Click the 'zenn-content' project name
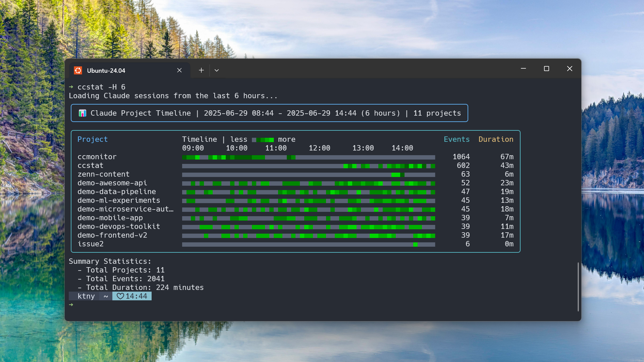Viewport: 644px width, 362px height. click(x=103, y=174)
